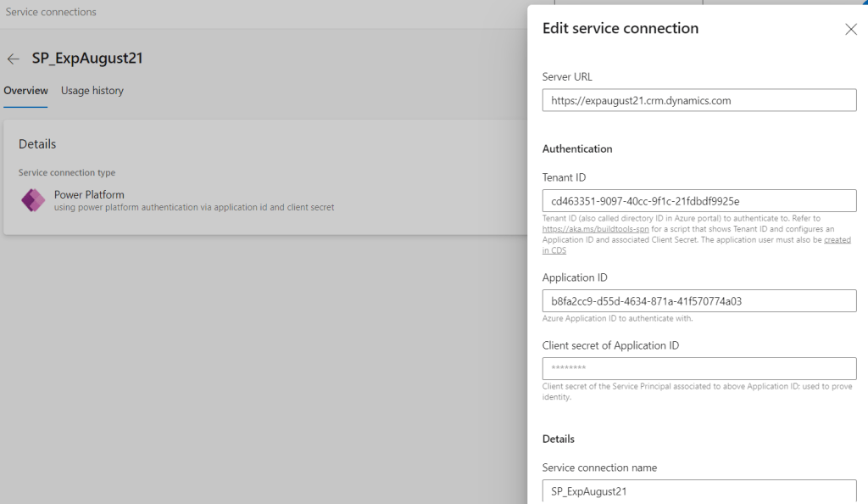Follow the 'created in CDS' link
868x504 pixels.
click(836, 240)
